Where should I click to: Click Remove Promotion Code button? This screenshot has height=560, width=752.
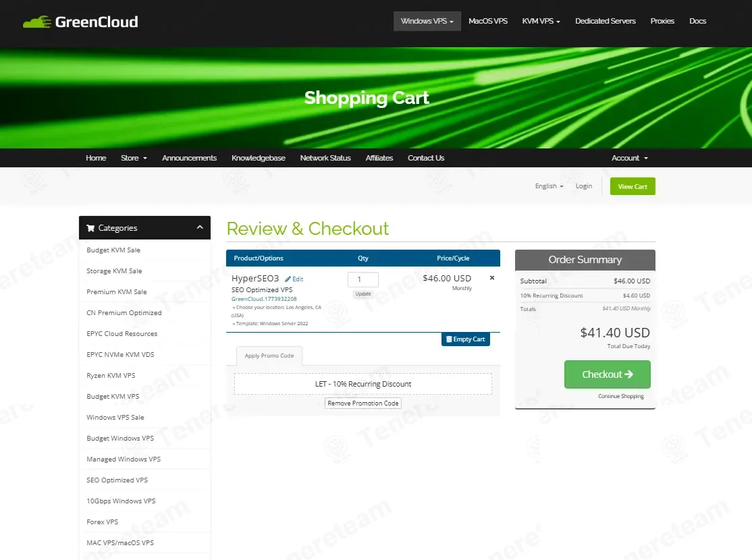363,403
